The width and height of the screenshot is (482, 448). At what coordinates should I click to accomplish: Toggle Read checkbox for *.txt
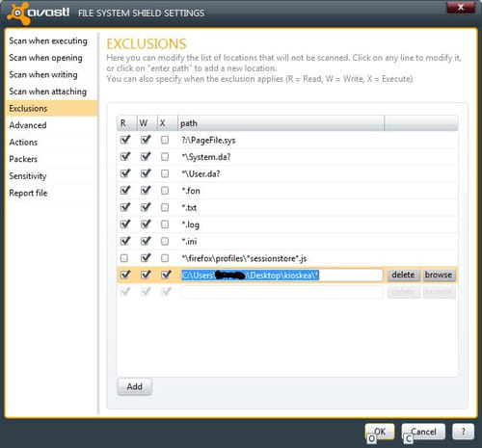click(x=125, y=207)
